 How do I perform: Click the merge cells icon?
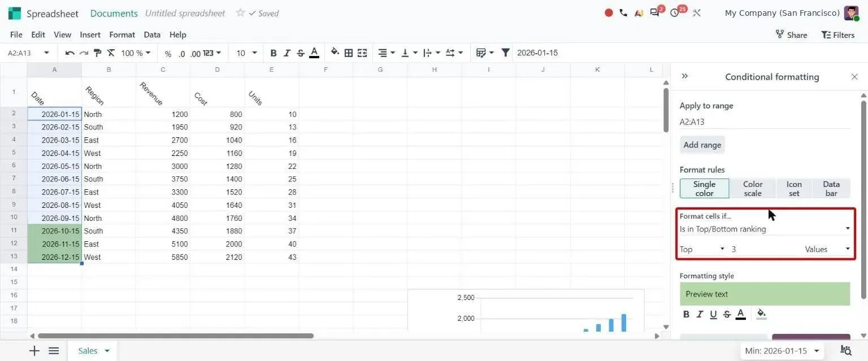tap(362, 53)
